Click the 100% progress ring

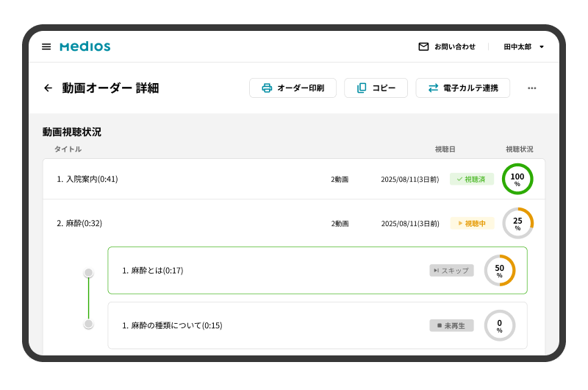(517, 179)
